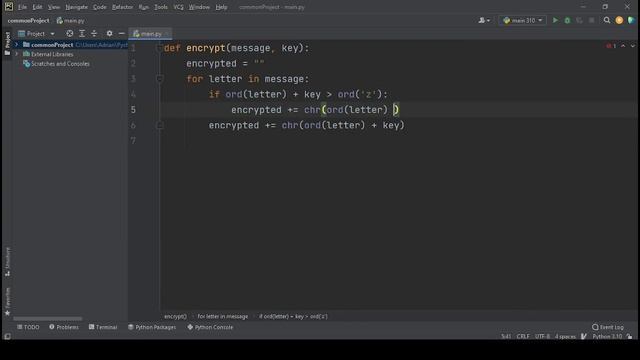Screen dimensions: 640x360
Task: Run the main configuration with the green play button
Action: (555, 20)
